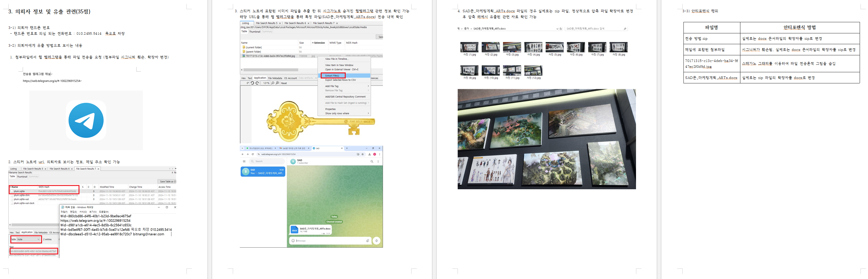Click the docx file icon in Telegram chat
The height and width of the screenshot is (279, 868).
(x=294, y=230)
